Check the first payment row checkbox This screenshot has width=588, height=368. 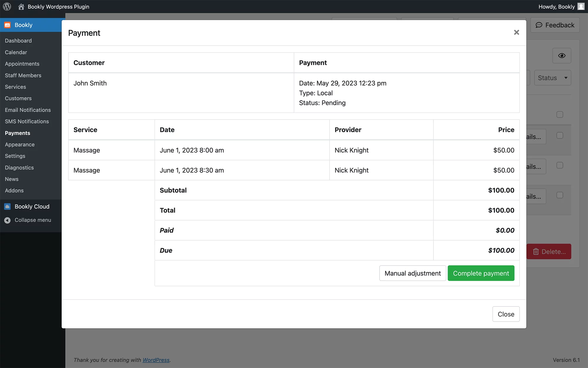pyautogui.click(x=560, y=135)
